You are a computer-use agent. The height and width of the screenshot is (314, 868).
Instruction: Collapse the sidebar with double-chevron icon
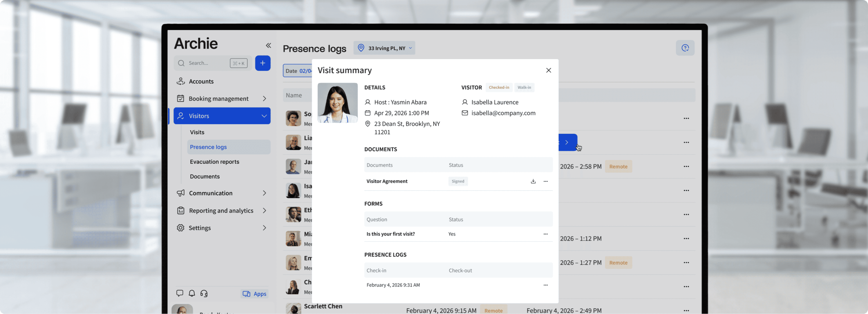click(x=268, y=45)
